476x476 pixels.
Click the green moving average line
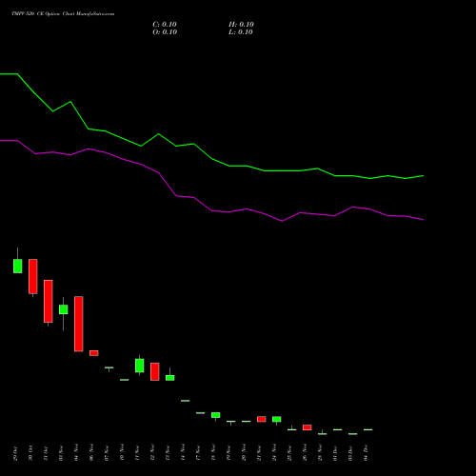coord(211,158)
